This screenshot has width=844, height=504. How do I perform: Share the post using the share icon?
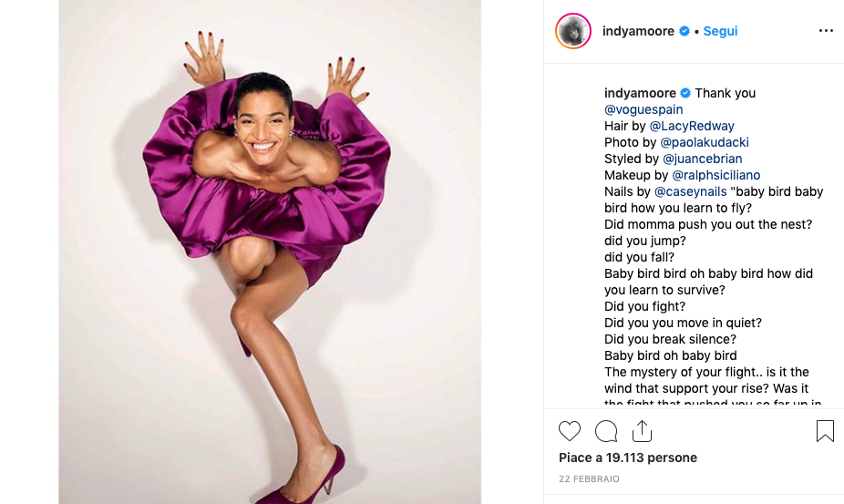[642, 431]
